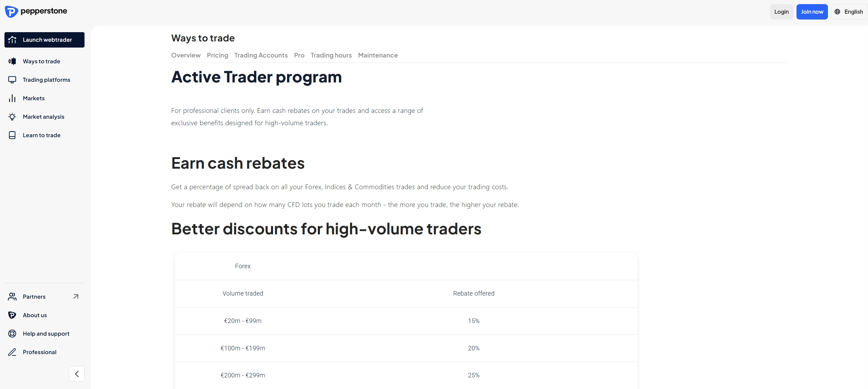Select the Maintenance tab

(378, 55)
